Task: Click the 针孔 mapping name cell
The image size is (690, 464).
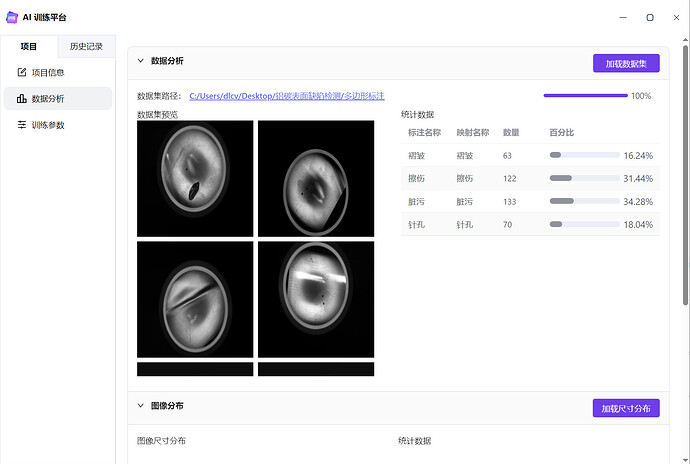Action: click(465, 225)
